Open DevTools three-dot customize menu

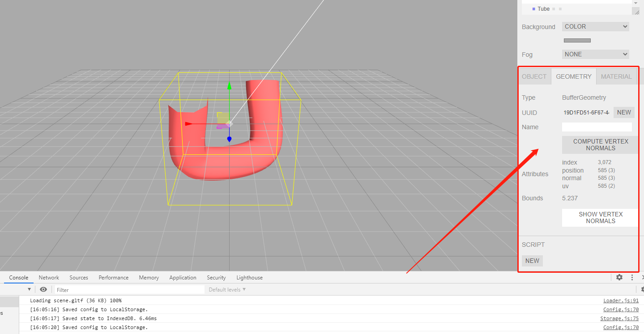coord(632,277)
